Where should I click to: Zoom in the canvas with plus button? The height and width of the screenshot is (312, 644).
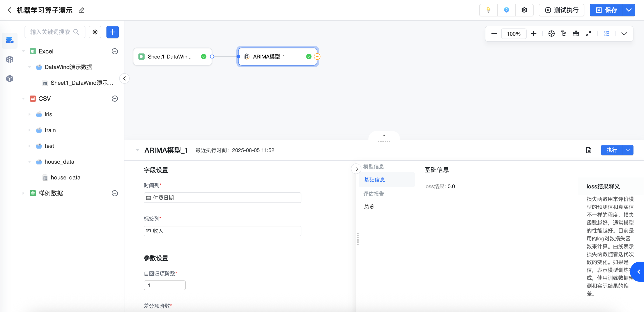[x=534, y=34]
